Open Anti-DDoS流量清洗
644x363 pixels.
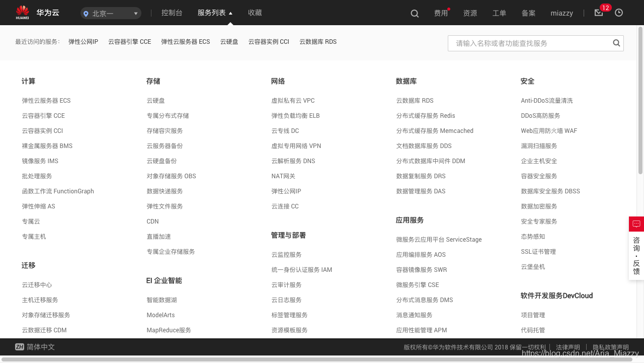tap(546, 101)
